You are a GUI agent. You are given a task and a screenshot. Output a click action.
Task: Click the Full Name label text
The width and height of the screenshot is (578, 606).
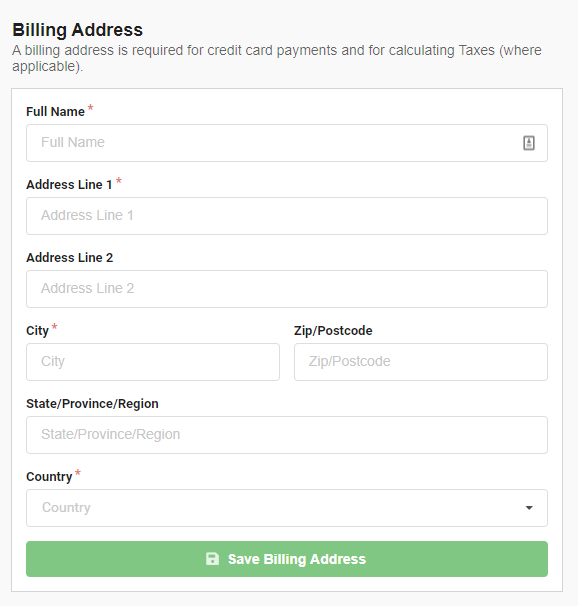click(55, 112)
